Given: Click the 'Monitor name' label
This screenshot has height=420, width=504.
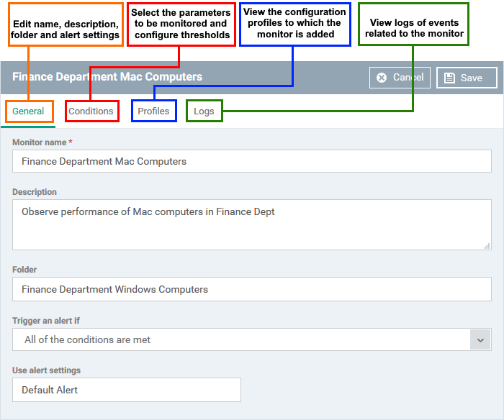Looking at the screenshot, I should pos(39,142).
